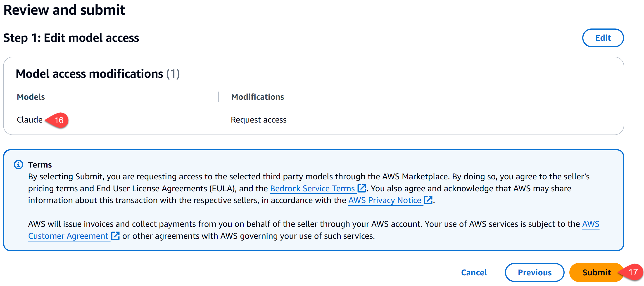Click the Request access modification cell

coord(259,120)
